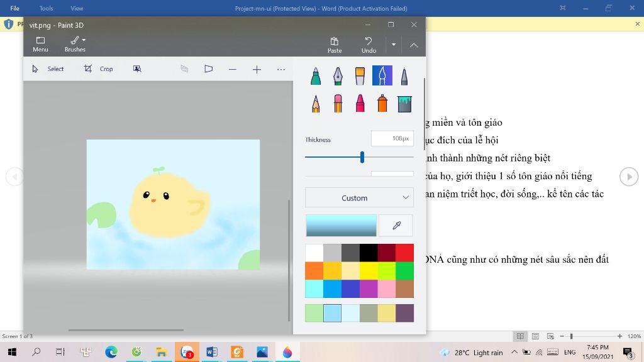
Task: Switch Word to Read Mode view
Action: [x=520, y=336]
